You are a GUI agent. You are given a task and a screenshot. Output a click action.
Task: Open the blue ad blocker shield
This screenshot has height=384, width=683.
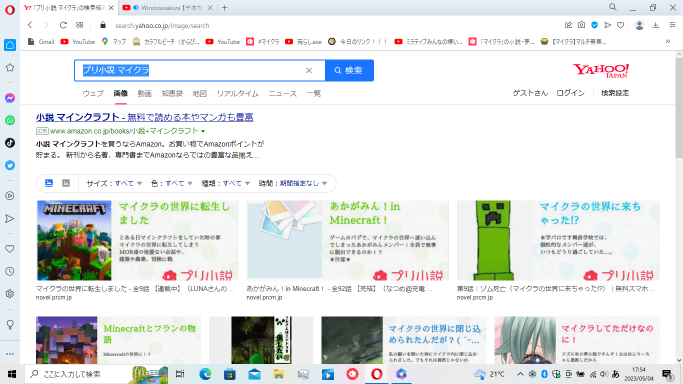coord(595,25)
